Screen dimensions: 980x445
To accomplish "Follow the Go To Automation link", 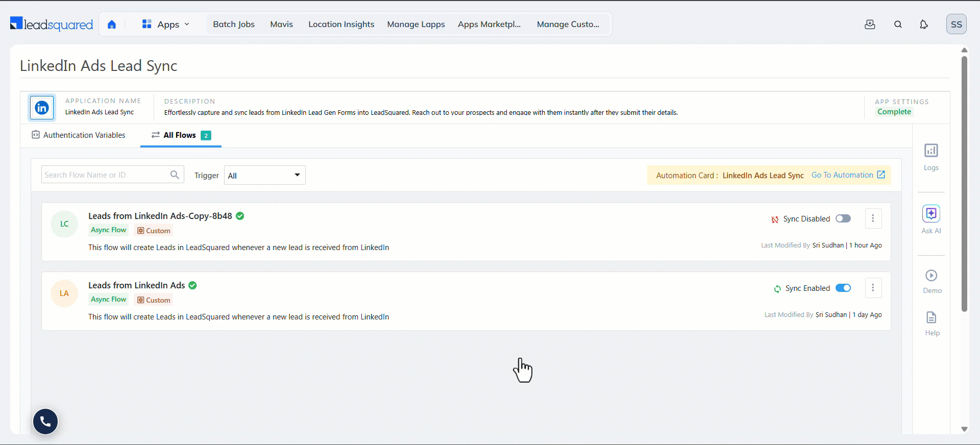I will [842, 175].
